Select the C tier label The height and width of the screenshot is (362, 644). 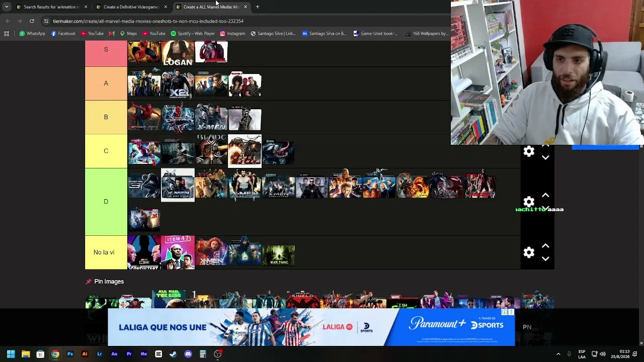(x=106, y=151)
